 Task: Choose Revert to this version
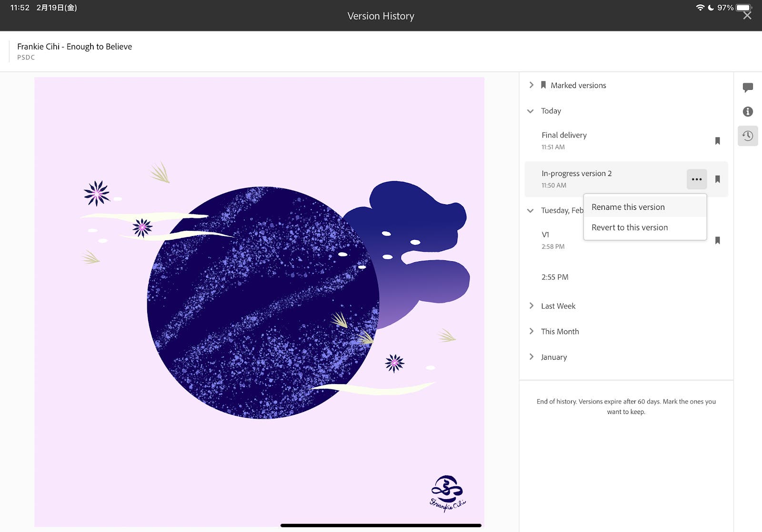629,227
